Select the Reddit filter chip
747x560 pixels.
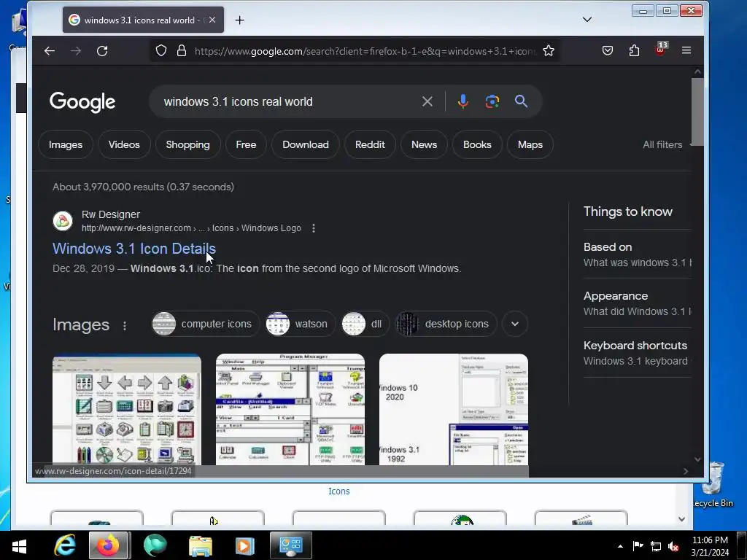(x=370, y=145)
